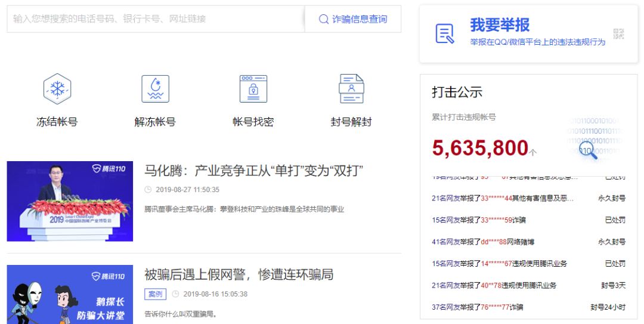Click 已处罚 status on 33******59 row
Viewport: 644px width, 324px height.
tap(615, 220)
